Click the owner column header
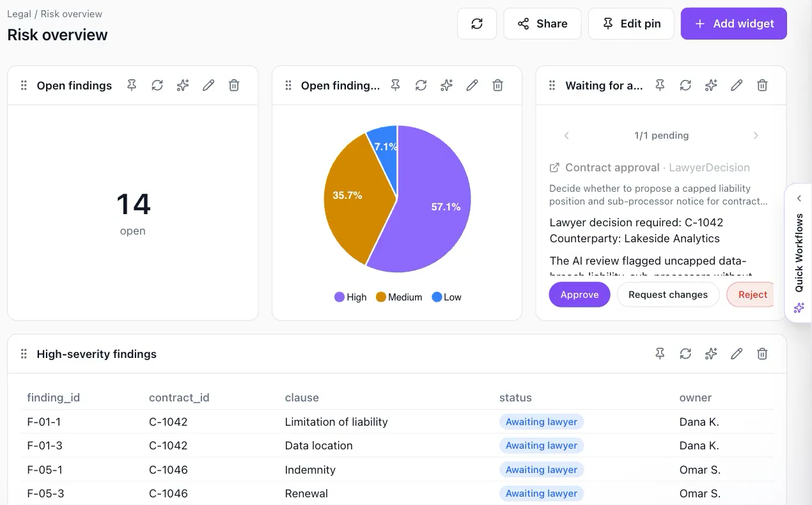The image size is (812, 505). click(x=696, y=398)
